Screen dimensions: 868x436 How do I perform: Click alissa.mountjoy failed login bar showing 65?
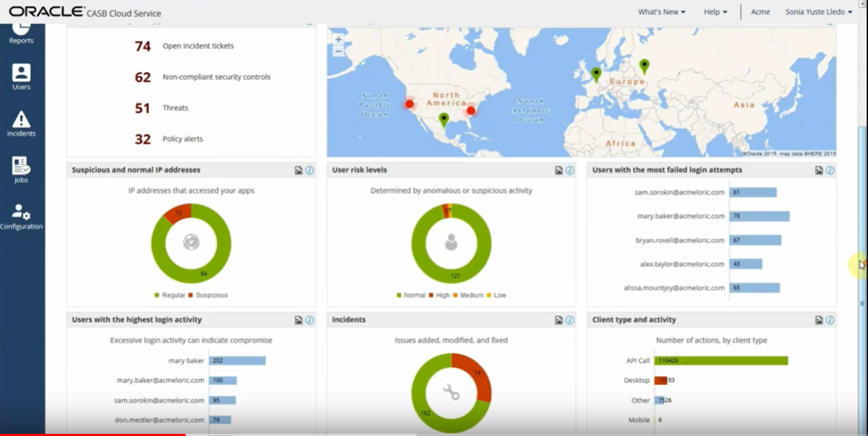pos(754,288)
